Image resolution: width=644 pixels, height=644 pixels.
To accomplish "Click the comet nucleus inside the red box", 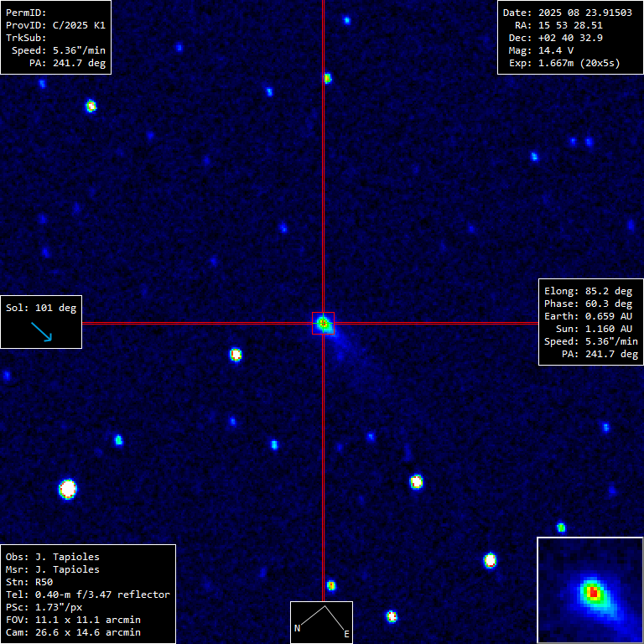I will click(323, 323).
